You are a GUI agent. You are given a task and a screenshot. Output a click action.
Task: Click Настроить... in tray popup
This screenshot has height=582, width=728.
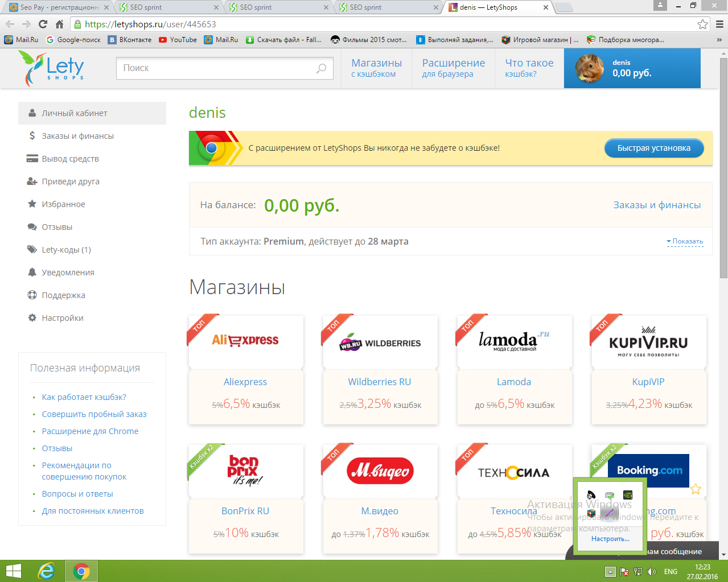tap(610, 539)
